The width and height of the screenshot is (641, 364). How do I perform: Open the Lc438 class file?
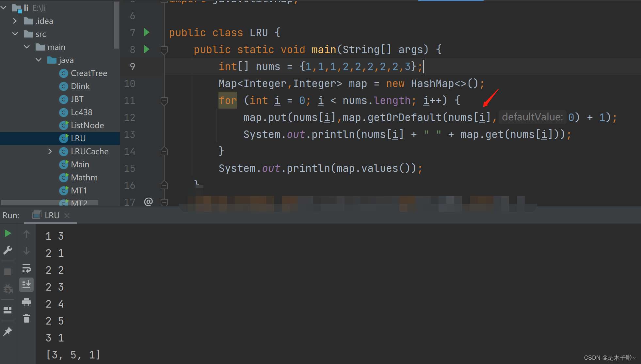pyautogui.click(x=81, y=112)
